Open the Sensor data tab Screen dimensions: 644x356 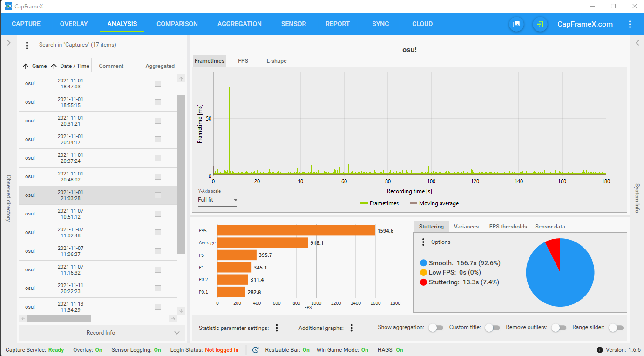pyautogui.click(x=550, y=227)
